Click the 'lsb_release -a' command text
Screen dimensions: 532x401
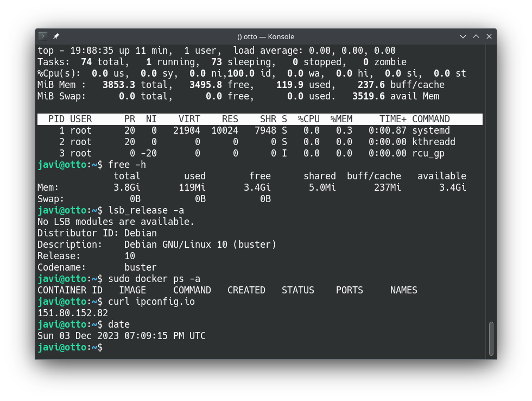coord(145,210)
